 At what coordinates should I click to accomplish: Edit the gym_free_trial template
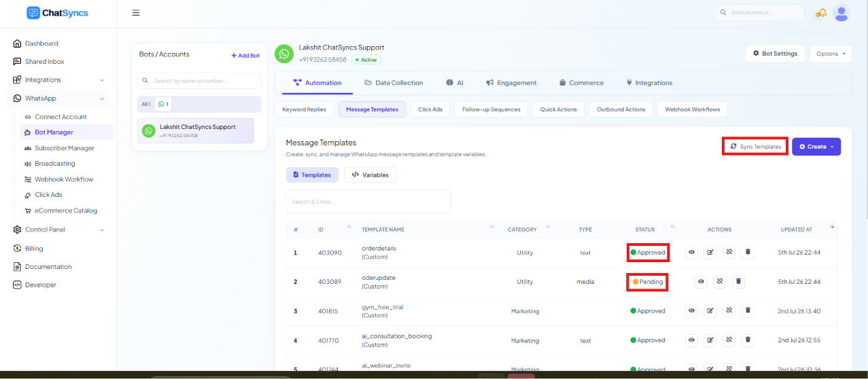pyautogui.click(x=710, y=310)
